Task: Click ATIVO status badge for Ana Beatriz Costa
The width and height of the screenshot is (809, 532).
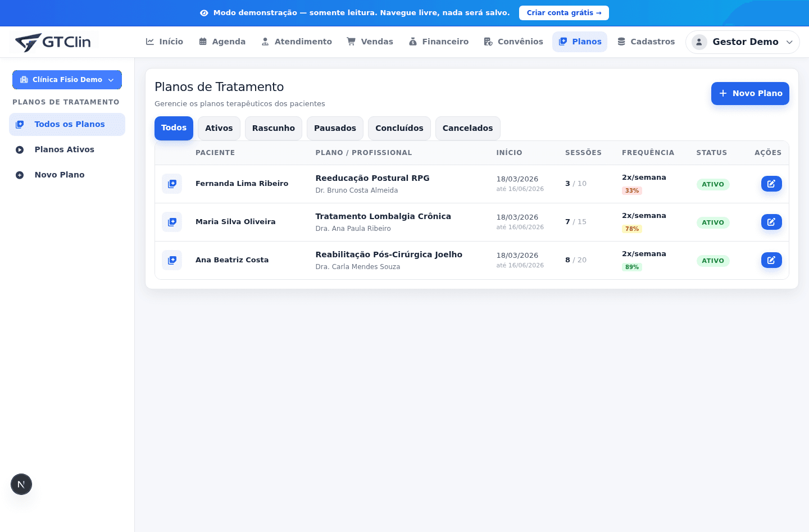Action: point(713,261)
